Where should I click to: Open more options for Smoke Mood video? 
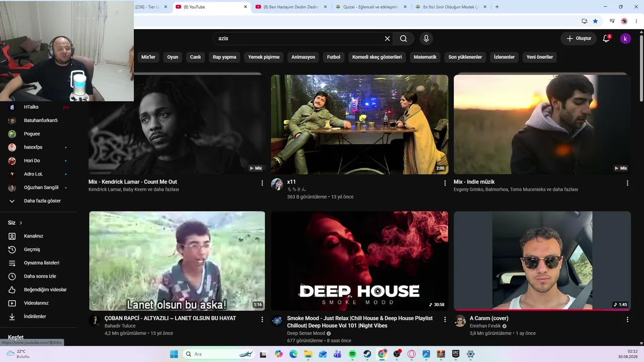click(445, 319)
